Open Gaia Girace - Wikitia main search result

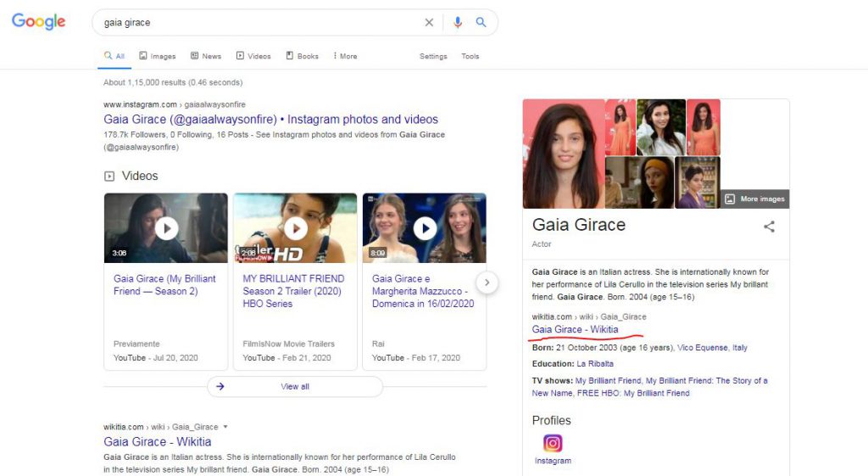(x=157, y=442)
